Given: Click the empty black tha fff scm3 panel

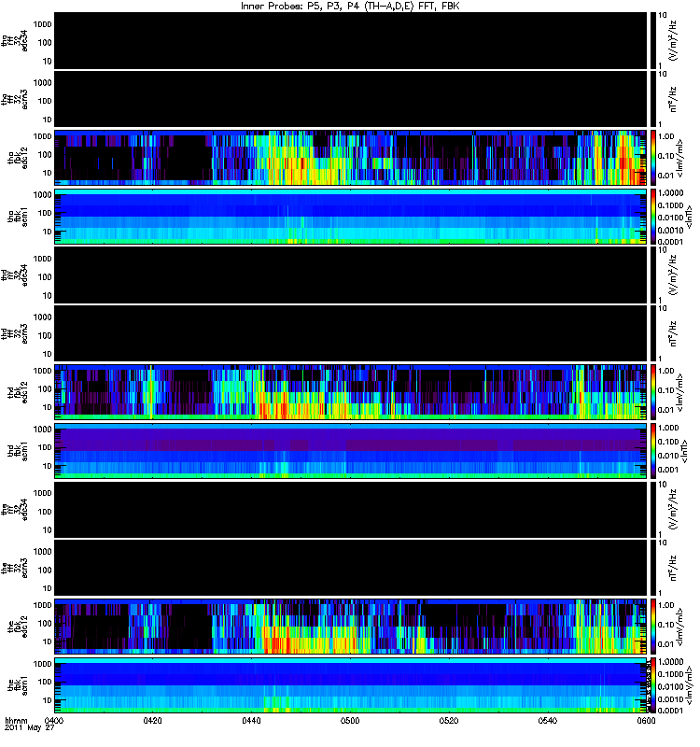Looking at the screenshot, I should (351, 100).
